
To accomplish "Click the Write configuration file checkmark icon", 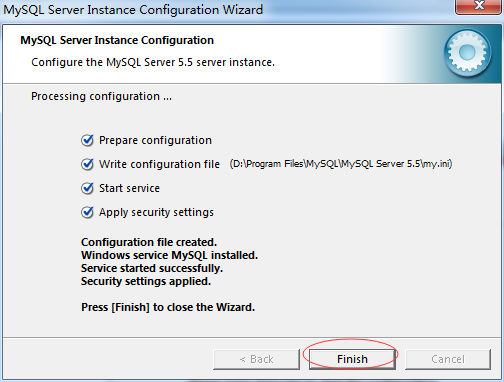I will pyautogui.click(x=87, y=164).
